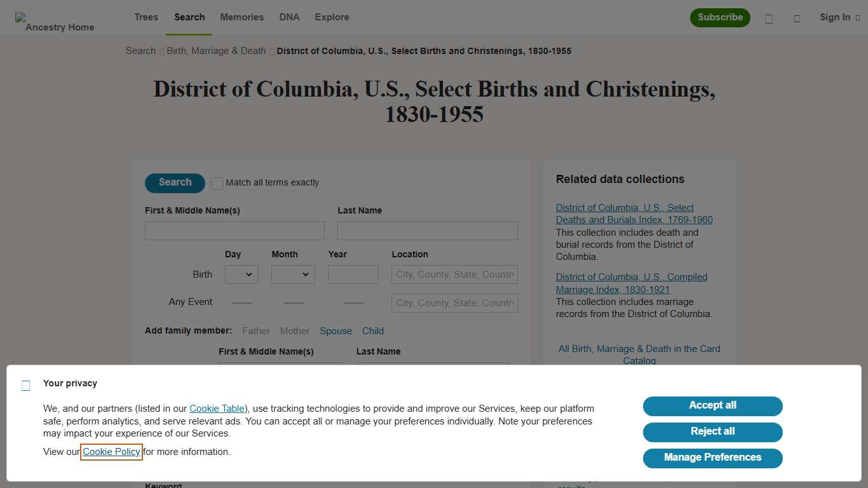This screenshot has width=868, height=488.
Task: Open the messages icon in the header
Action: 769,17
